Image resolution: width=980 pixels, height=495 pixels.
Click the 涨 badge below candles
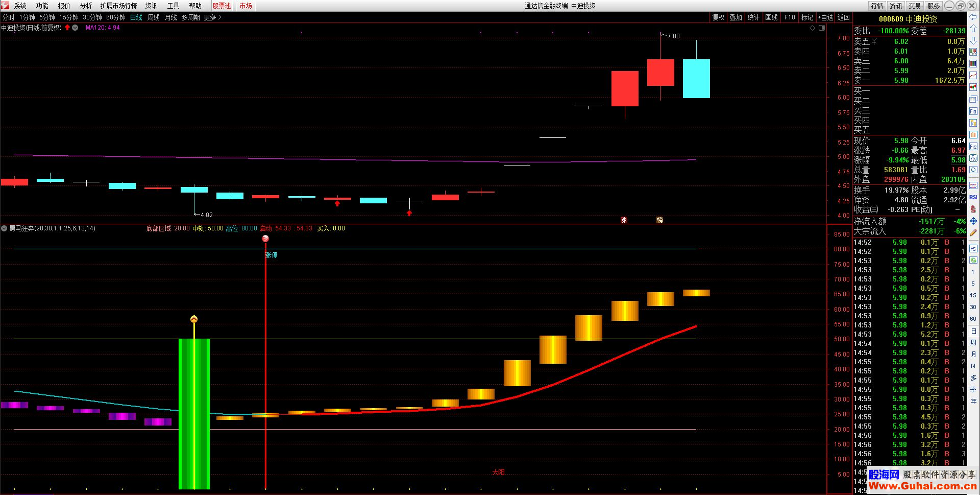tap(624, 220)
